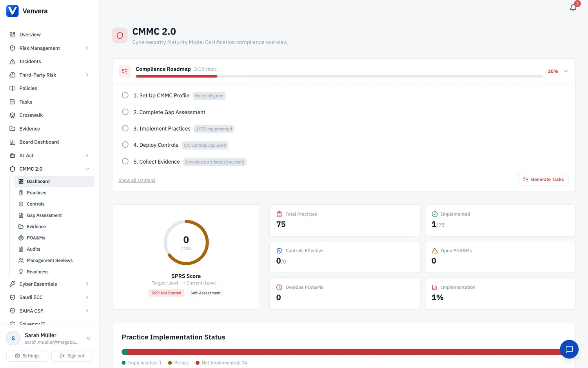Image resolution: width=588 pixels, height=368 pixels.
Task: Click the CMMC 2.0 red shield header icon
Action: click(x=120, y=36)
